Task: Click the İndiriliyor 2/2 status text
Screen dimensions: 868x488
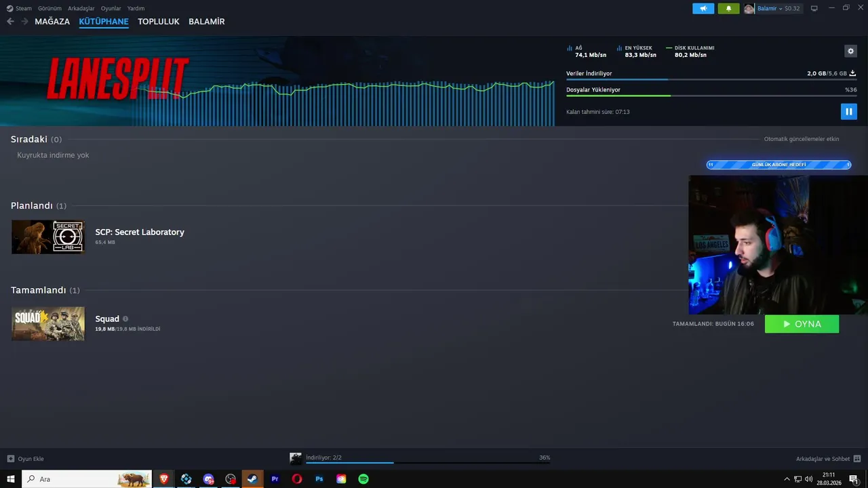Action: click(324, 457)
